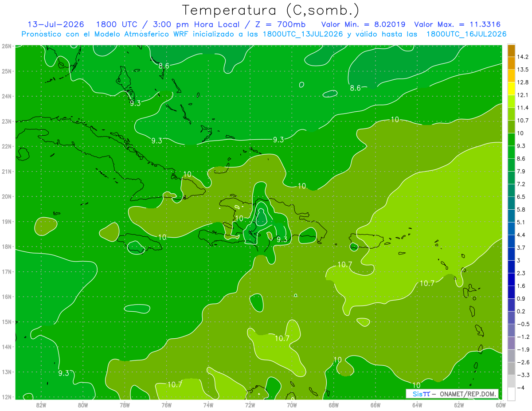Click the '0.9' color bar label
532x411 pixels.
522,298
